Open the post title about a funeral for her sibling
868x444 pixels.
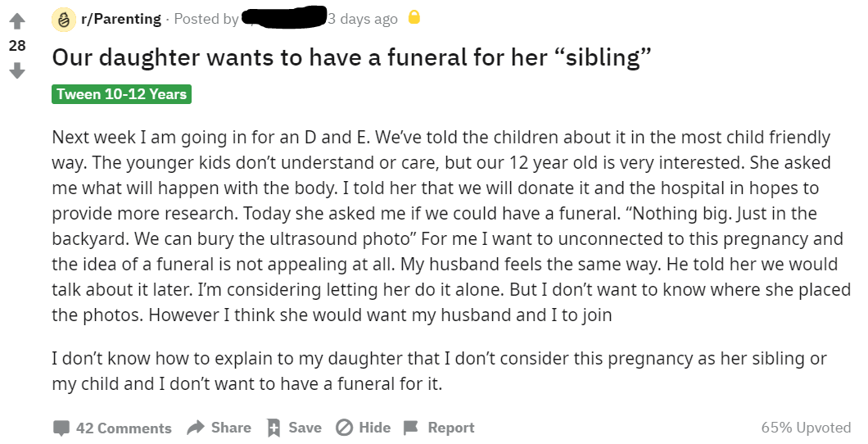(351, 57)
